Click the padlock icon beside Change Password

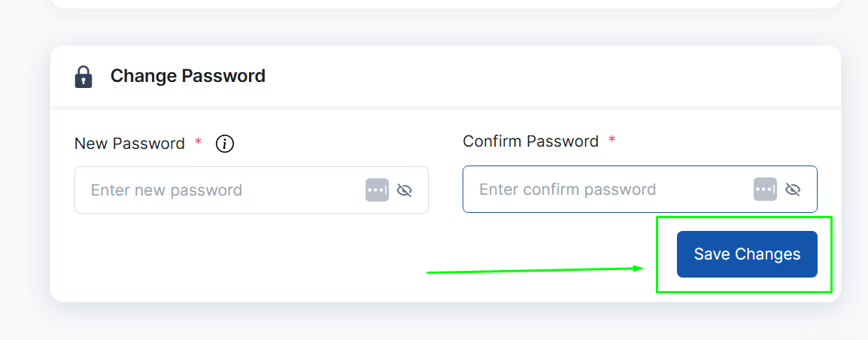pyautogui.click(x=83, y=77)
